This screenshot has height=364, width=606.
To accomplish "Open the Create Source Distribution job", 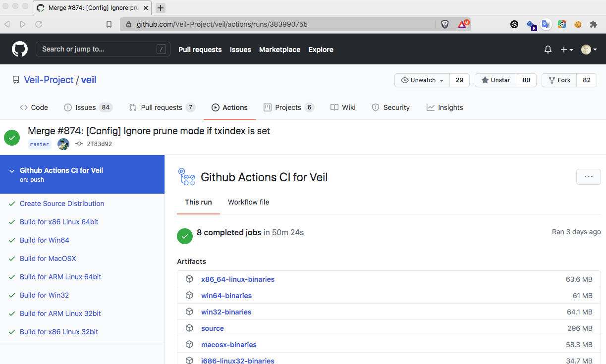I will [62, 204].
